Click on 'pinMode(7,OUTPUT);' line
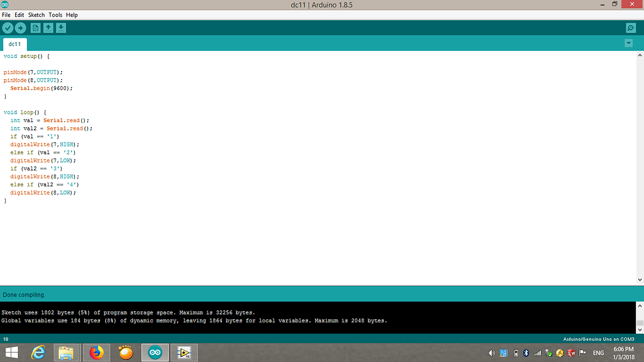 (33, 72)
